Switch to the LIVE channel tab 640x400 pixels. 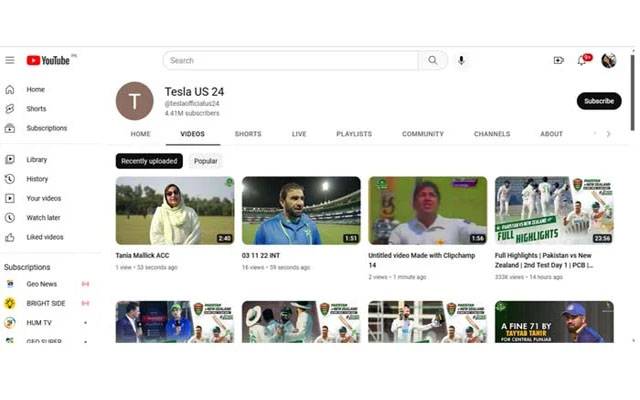299,134
